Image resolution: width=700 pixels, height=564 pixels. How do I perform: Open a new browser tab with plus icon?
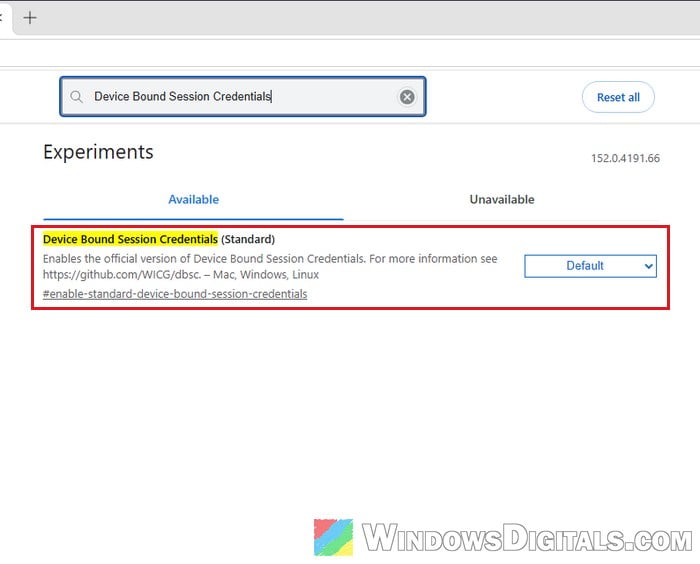pos(30,18)
